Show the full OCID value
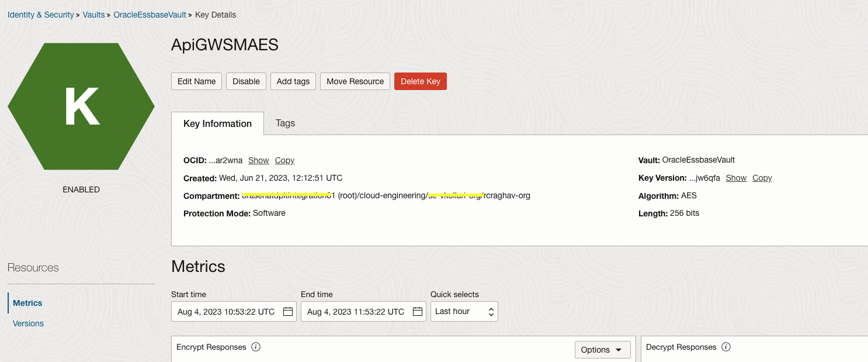 pos(258,160)
